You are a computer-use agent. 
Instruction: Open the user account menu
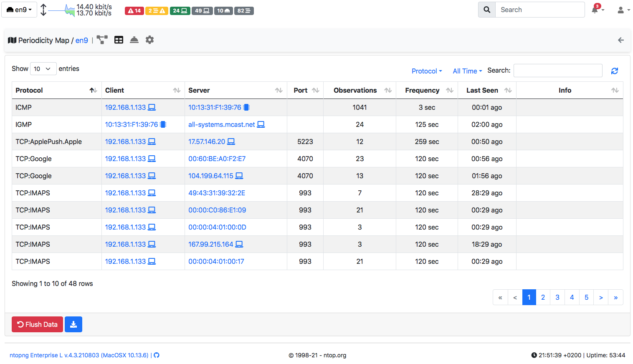click(x=622, y=10)
